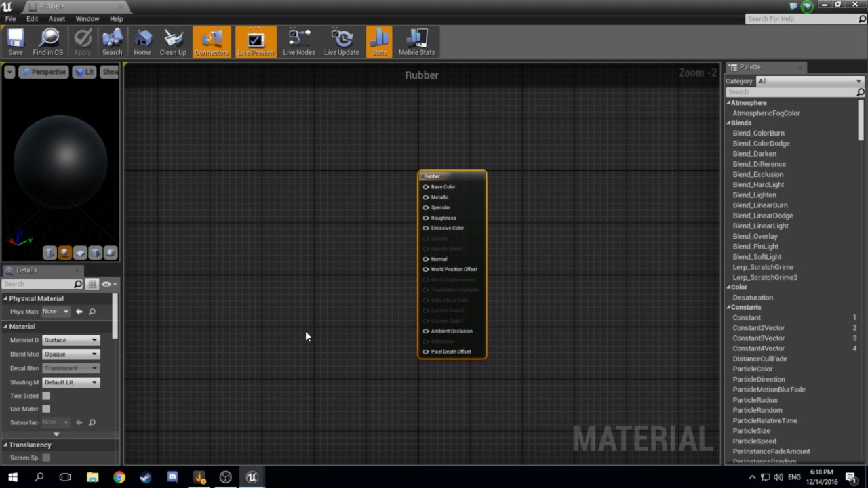Screen dimensions: 868x488
Task: Toggle the Stats toolbar button
Action: (x=379, y=42)
